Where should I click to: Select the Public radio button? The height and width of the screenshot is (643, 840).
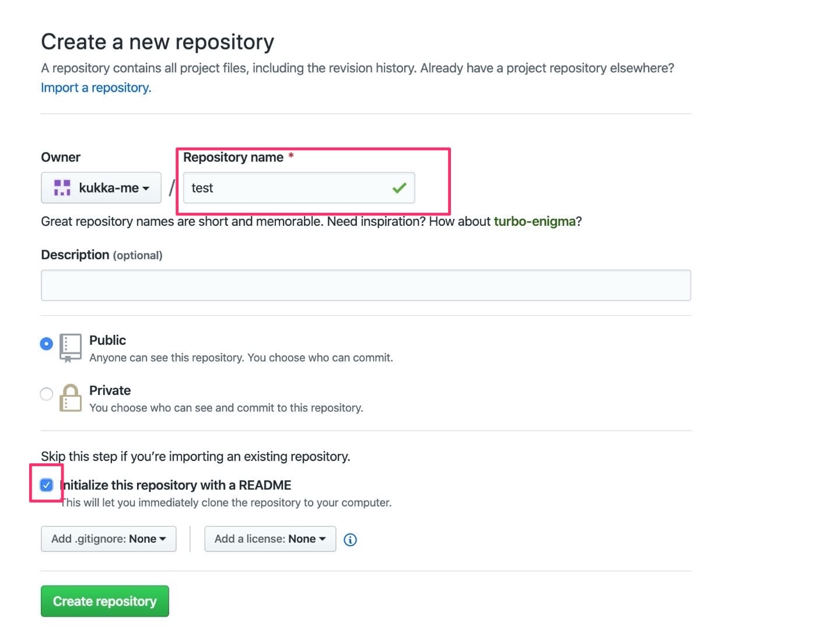(47, 344)
